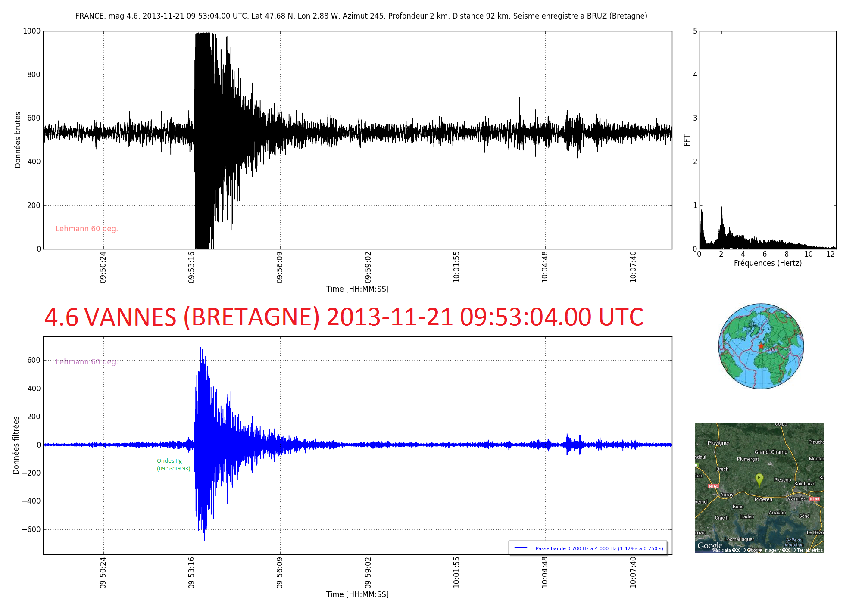
Task: Click the 10:04:48 tick on bottom time axis
Action: tap(545, 572)
